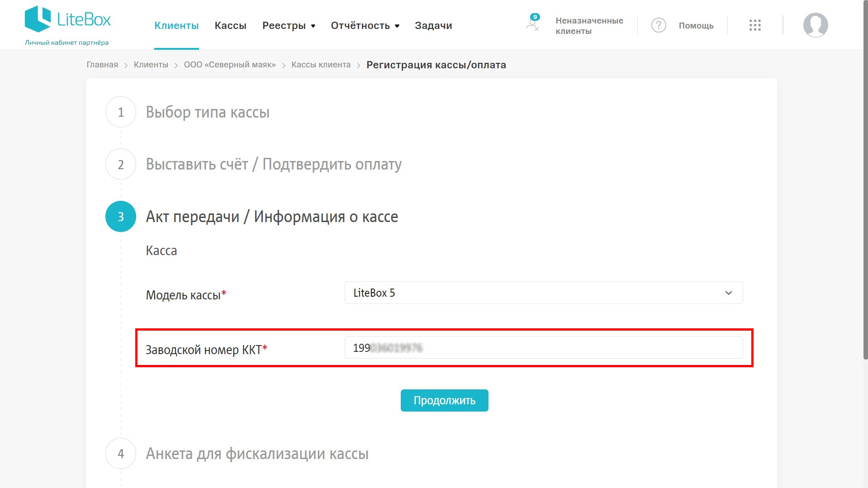Expand the Реестры dropdown menu
Viewport: 868px width, 488px height.
(x=289, y=25)
